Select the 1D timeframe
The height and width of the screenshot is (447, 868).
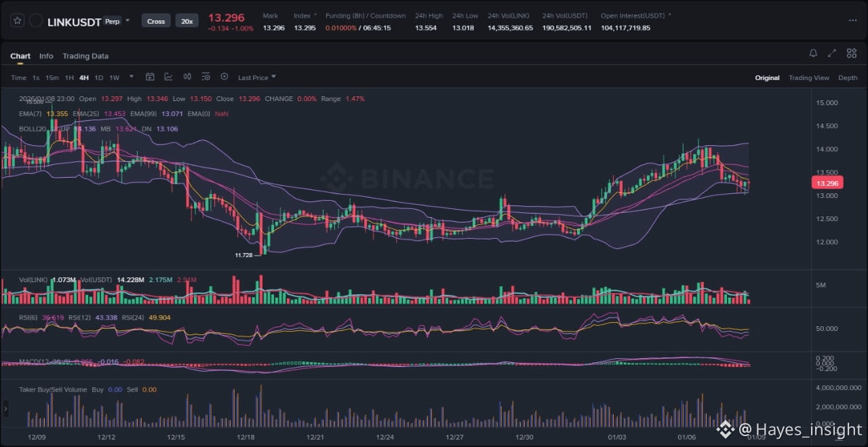point(99,78)
